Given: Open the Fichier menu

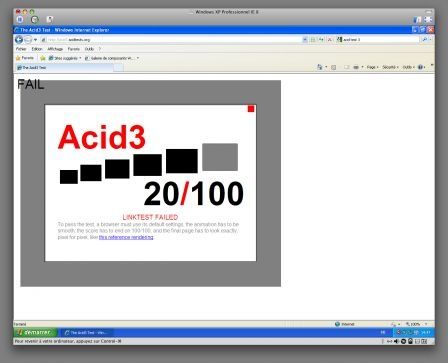Looking at the screenshot, I should [x=21, y=49].
